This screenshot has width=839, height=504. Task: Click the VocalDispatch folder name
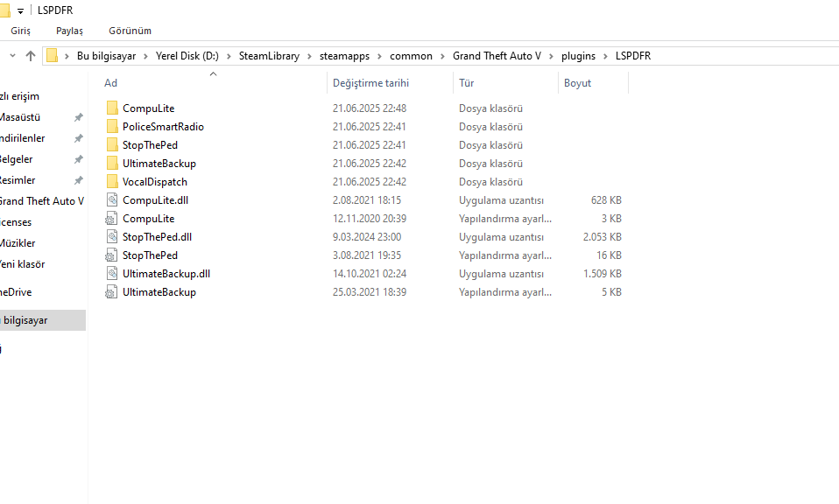click(x=155, y=182)
